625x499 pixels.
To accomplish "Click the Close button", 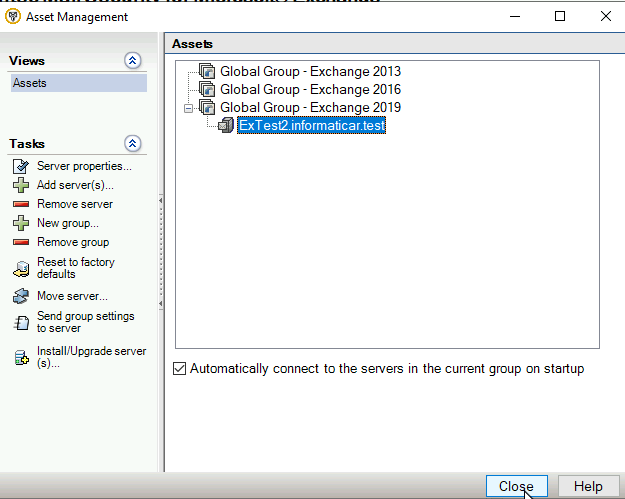I will (517, 486).
